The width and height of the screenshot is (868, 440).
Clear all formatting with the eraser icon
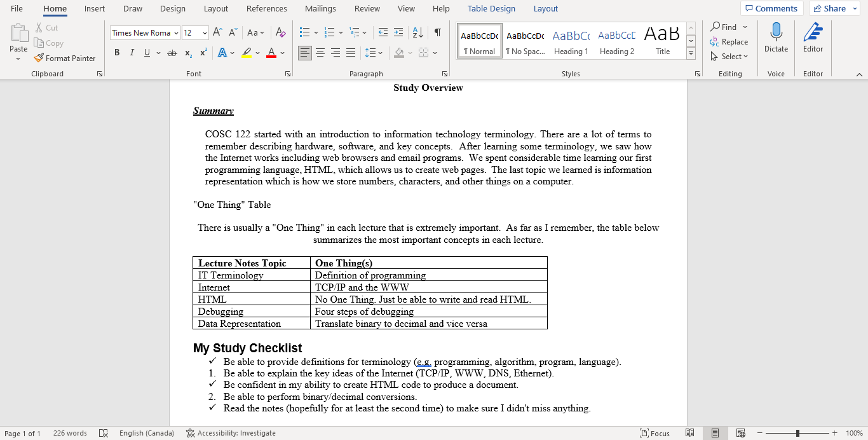coord(281,32)
